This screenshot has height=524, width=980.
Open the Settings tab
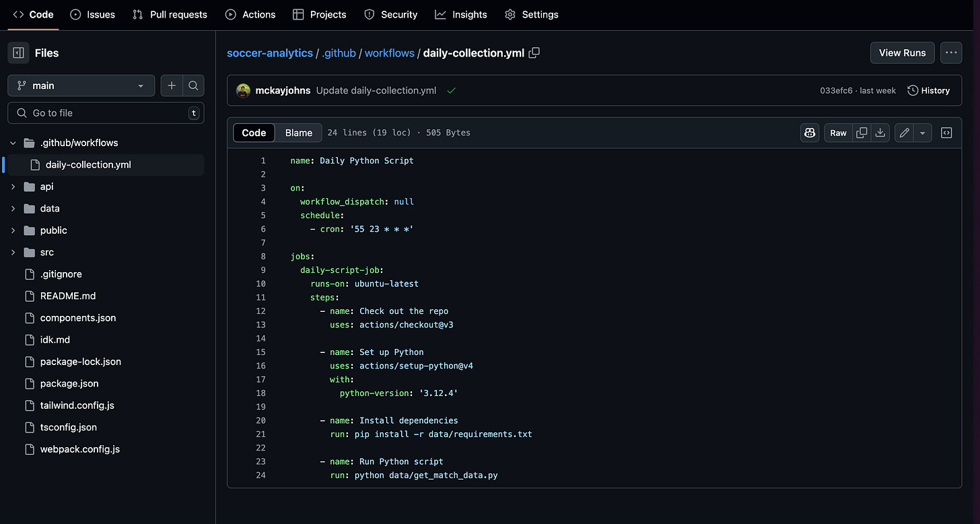pos(532,14)
